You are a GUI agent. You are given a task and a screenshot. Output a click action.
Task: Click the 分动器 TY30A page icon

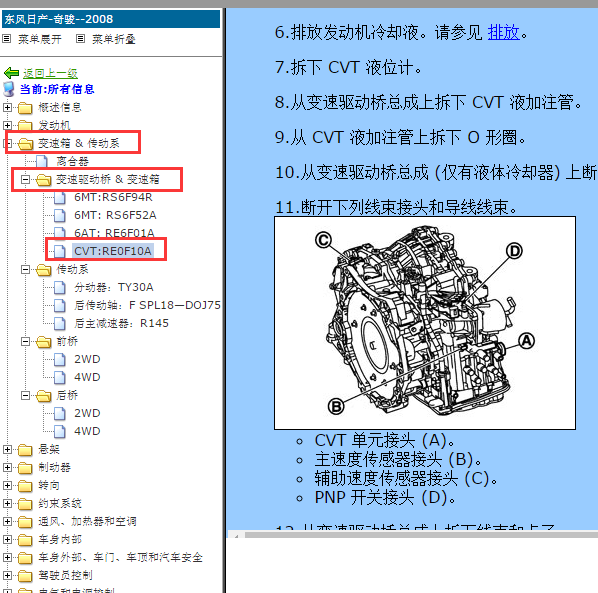[59, 288]
